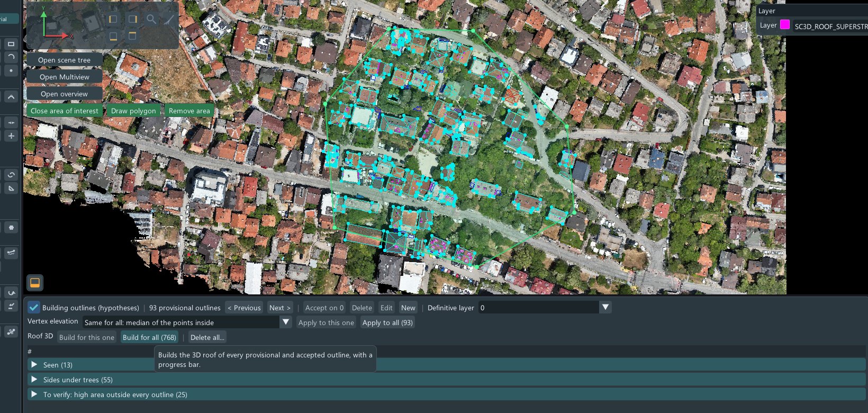Click the wavy-lines tool icon
The width and height of the screenshot is (868, 413).
pyautogui.click(x=11, y=253)
